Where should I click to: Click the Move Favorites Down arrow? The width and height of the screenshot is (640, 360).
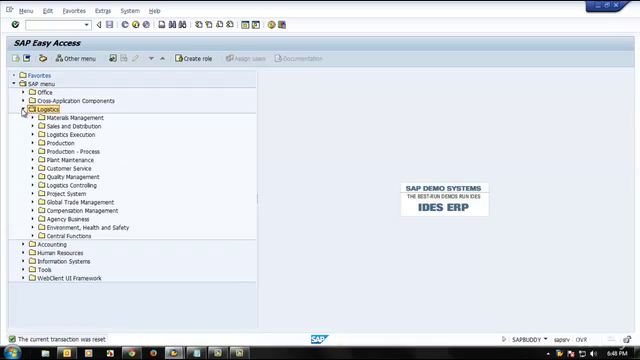click(x=151, y=58)
